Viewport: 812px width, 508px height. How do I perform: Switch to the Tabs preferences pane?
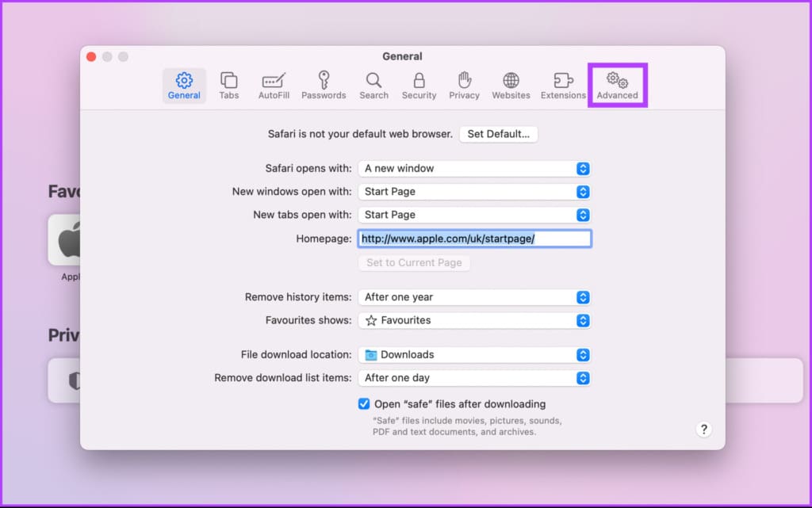coord(228,86)
